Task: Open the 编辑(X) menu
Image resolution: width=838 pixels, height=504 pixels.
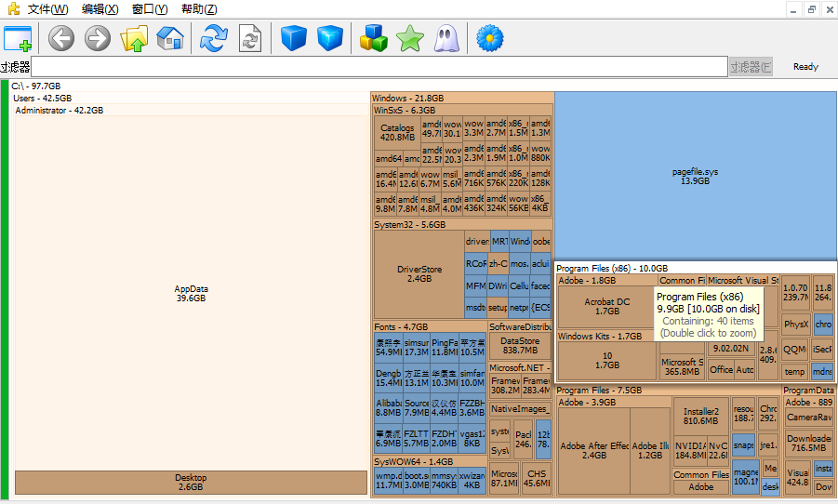Action: click(x=100, y=9)
